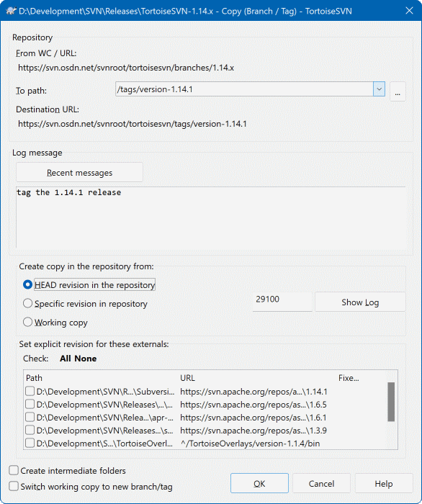Enable Create intermediate folders

[67, 471]
